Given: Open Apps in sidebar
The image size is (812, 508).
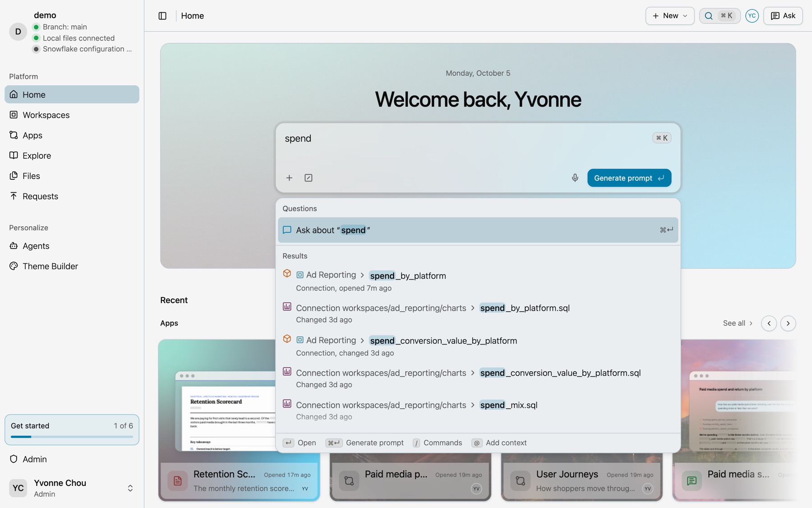Looking at the screenshot, I should [x=72, y=135].
